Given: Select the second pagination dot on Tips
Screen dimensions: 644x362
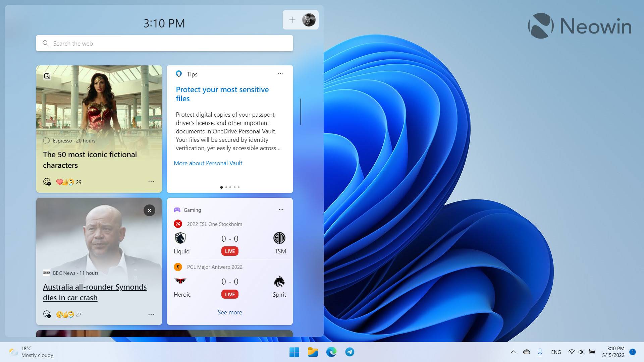Looking at the screenshot, I should click(226, 187).
